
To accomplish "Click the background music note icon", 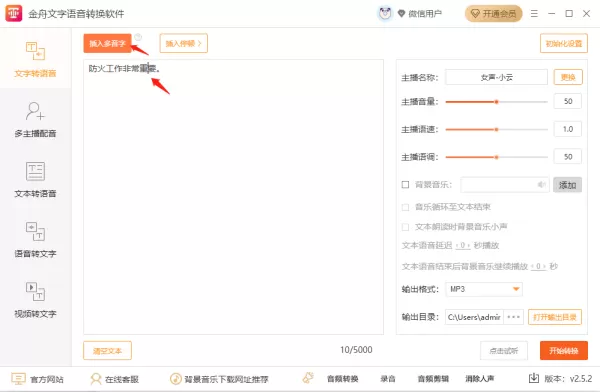I will click(175, 379).
